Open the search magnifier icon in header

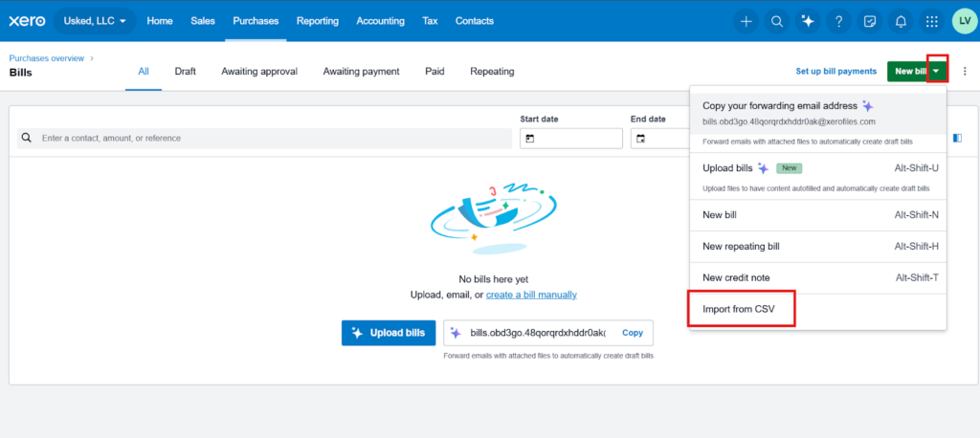click(x=776, y=21)
